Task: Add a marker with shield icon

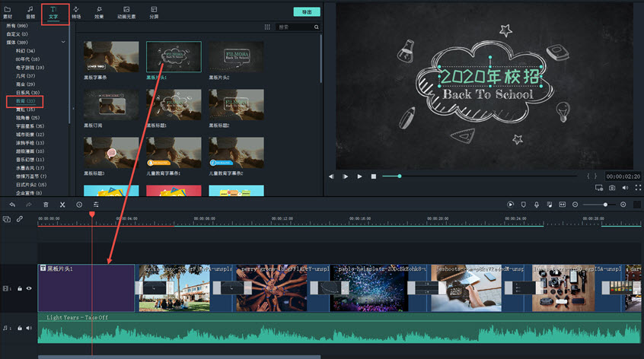Action: point(523,205)
